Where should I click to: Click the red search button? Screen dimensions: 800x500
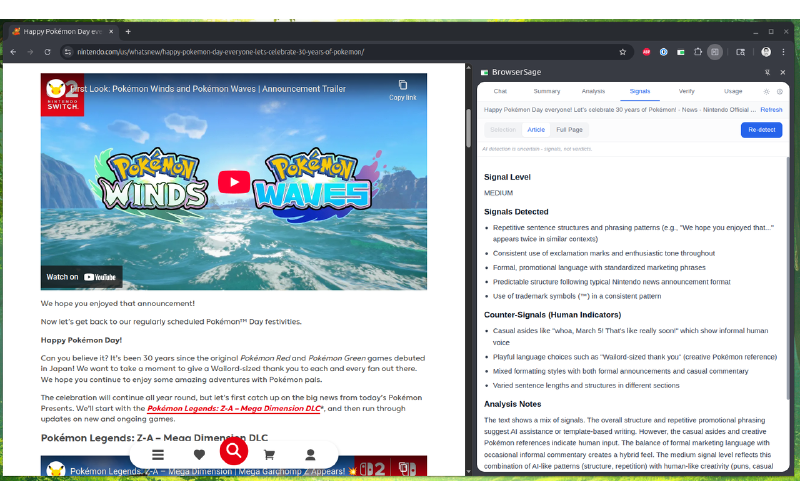pos(234,451)
